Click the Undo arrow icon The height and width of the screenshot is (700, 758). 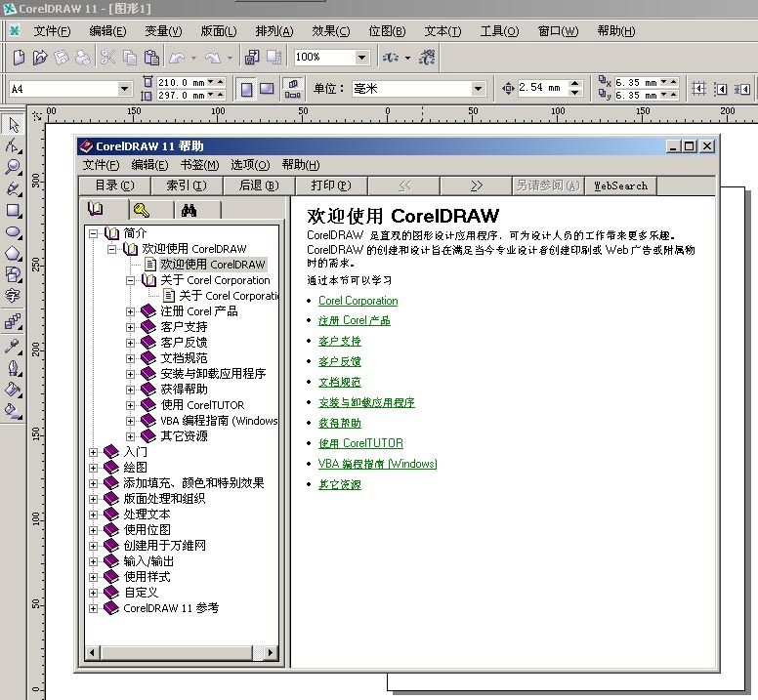177,58
